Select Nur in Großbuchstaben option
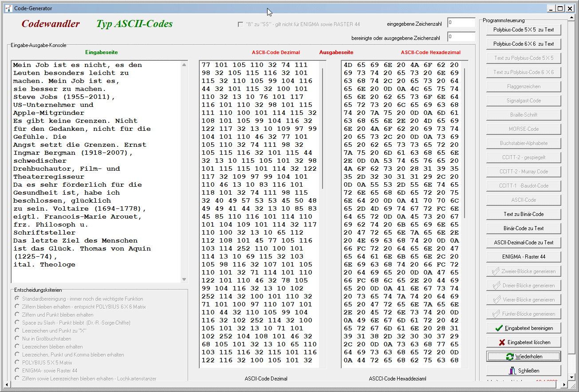Screen dimensions: 579x392 [x=17, y=338]
